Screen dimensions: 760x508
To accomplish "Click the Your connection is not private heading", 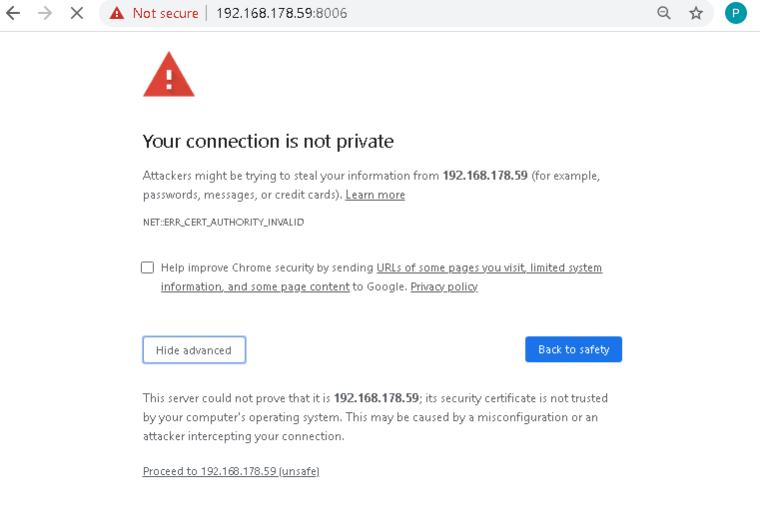I will tap(268, 142).
